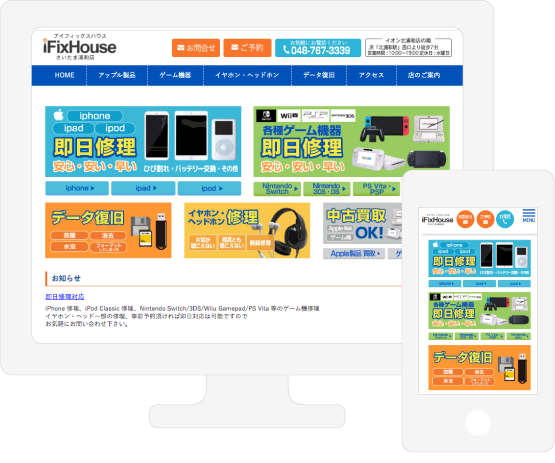Open the Apple製品 買取 gray button
Viewport: 555px width, 463px height.
pyautogui.click(x=354, y=253)
